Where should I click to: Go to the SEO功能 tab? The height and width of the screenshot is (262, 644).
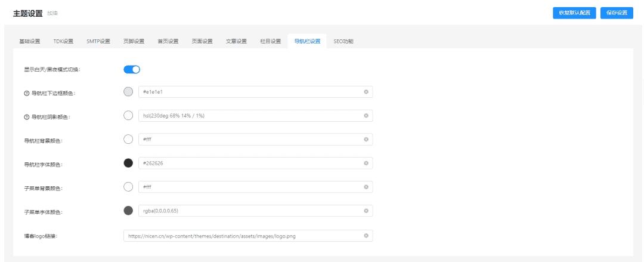pos(343,41)
